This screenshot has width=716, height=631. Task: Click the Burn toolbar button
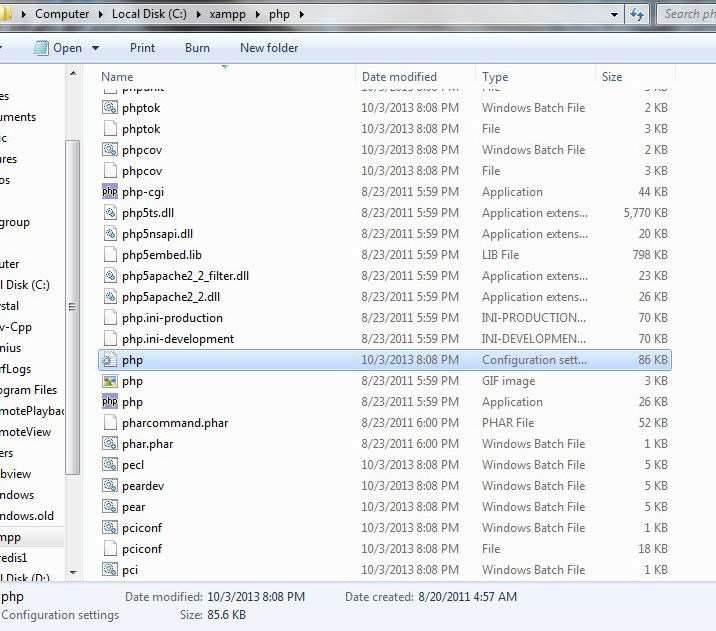click(x=197, y=48)
